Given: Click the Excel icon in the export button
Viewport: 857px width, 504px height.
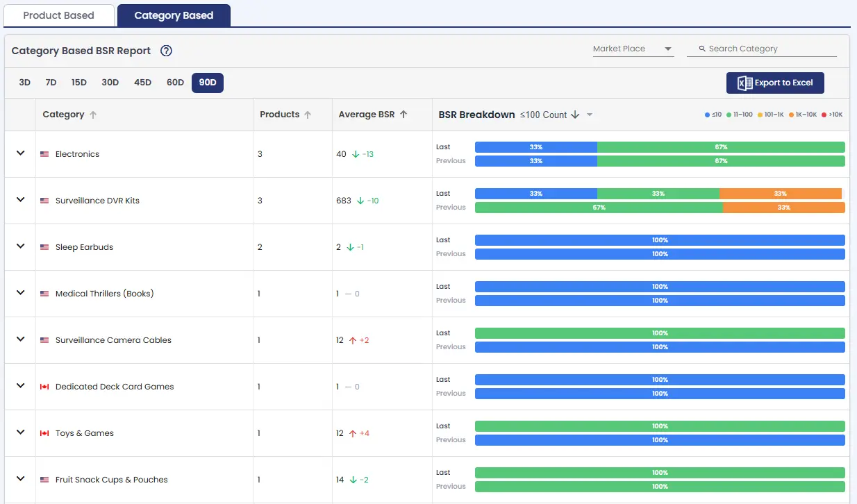Looking at the screenshot, I should (744, 83).
